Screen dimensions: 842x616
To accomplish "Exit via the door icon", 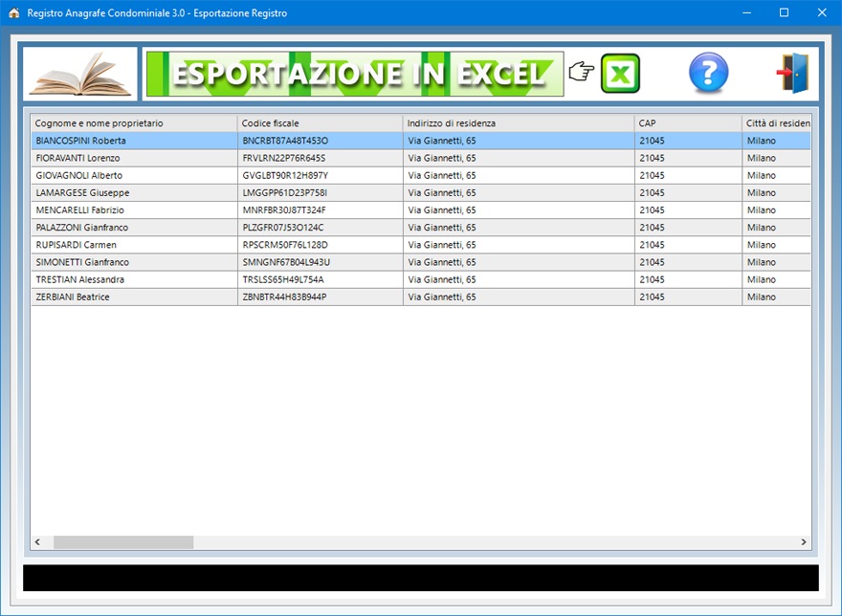I will [792, 74].
